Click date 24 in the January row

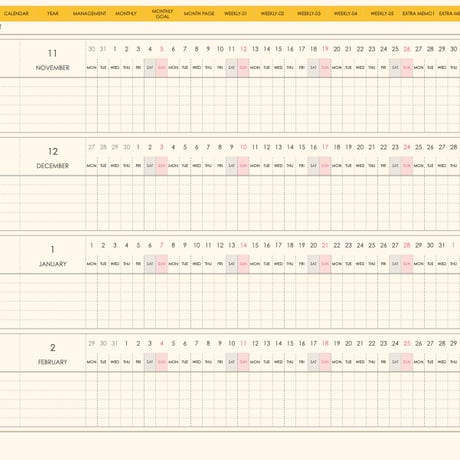pos(360,246)
